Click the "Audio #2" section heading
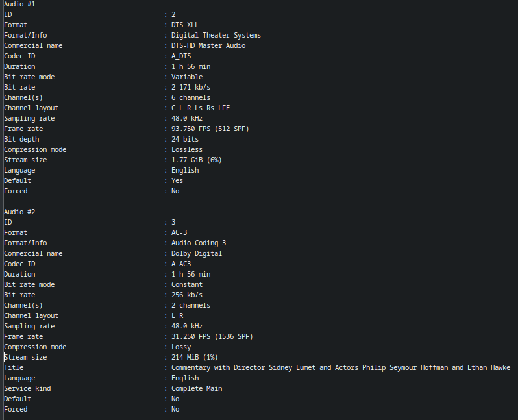Image resolution: width=518 pixels, height=420 pixels. (19, 212)
